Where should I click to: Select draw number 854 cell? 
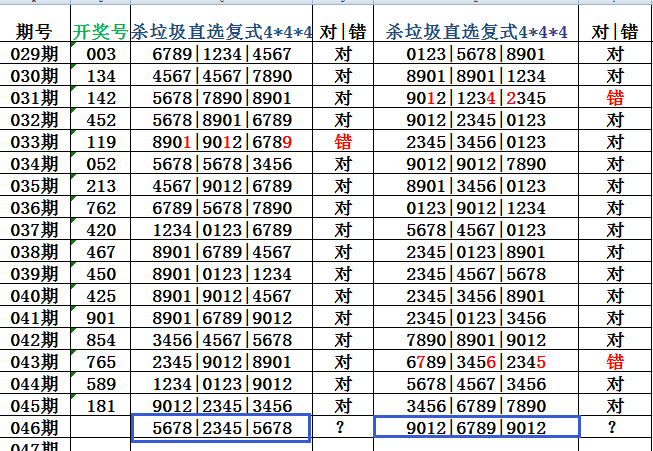(100, 340)
